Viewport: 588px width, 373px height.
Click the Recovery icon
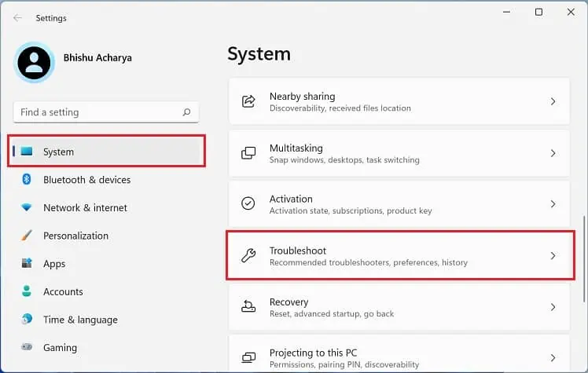248,307
